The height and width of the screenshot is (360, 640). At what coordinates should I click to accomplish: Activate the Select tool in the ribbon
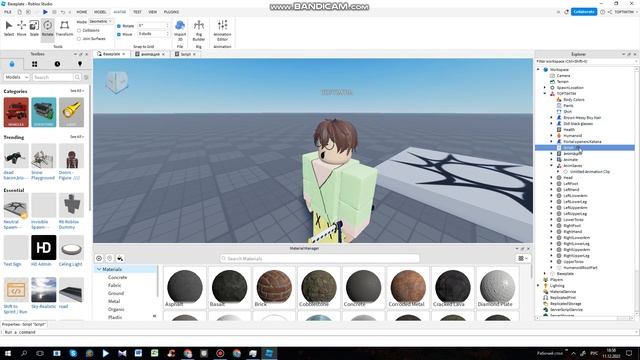(x=9, y=28)
